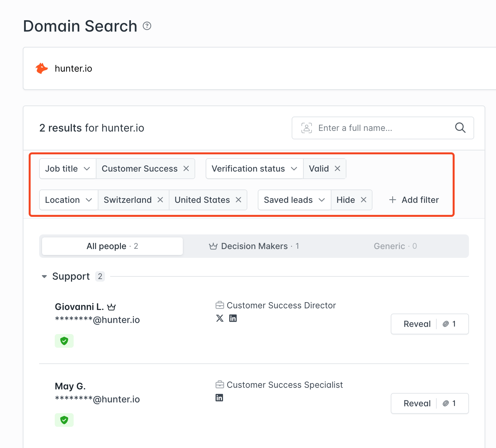Click Giovanni L.'s green verified shield badge
The height and width of the screenshot is (448, 496).
click(64, 341)
